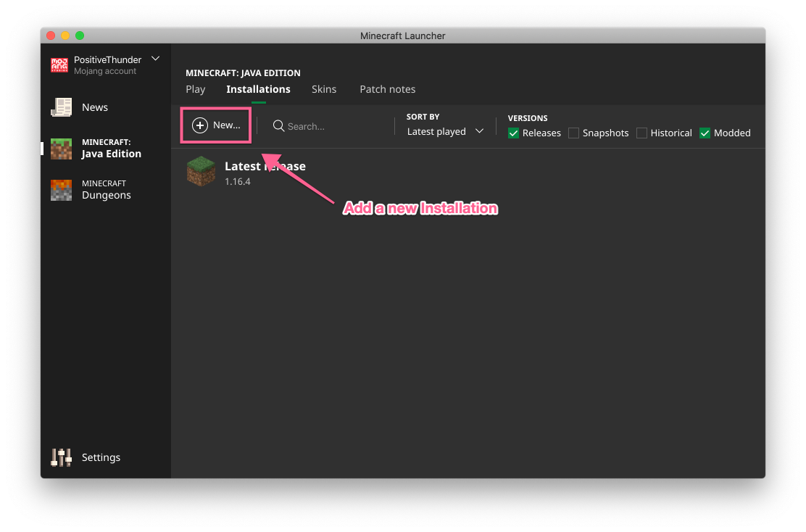806x532 pixels.
Task: Open News in the sidebar
Action: click(x=106, y=107)
